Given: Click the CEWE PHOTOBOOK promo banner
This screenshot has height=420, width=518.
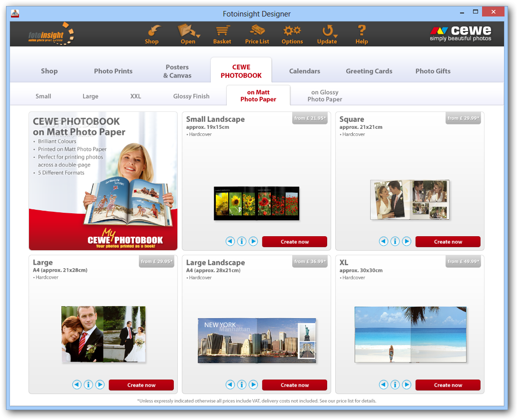Looking at the screenshot, I should coord(103,181).
